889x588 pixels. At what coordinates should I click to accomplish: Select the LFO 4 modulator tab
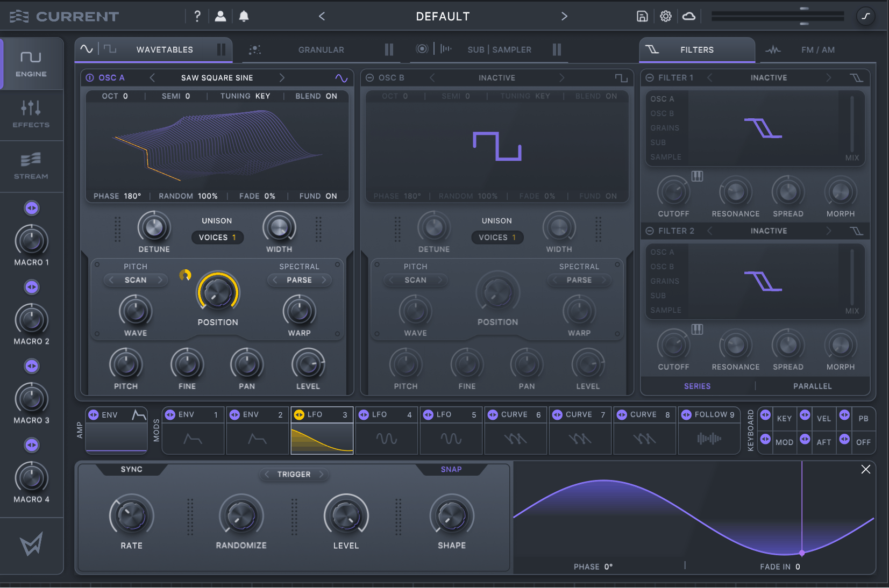point(386,431)
